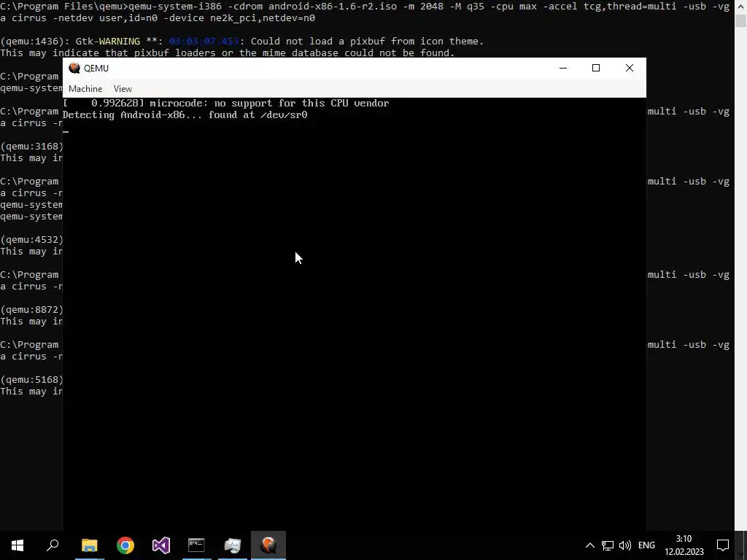Click '(qemu:4532)' in the console
Image resolution: width=747 pixels, height=560 pixels.
click(31, 239)
